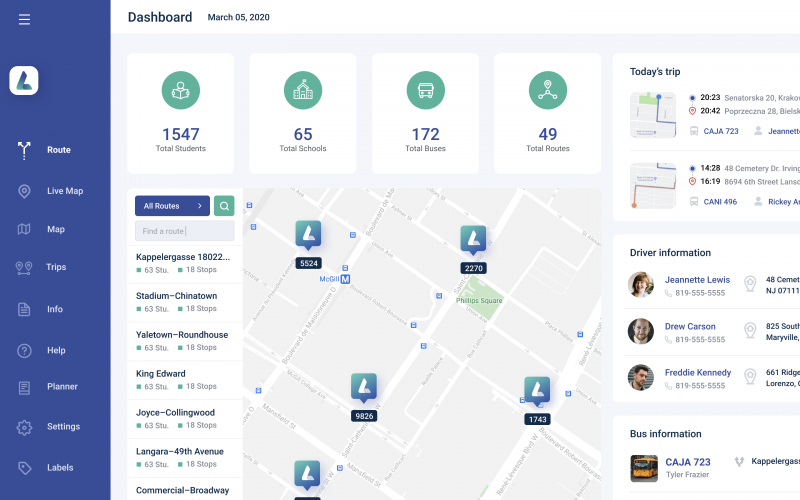Screen dimensions: 800x500
Task: Click the 1547 Total Students value
Action: click(181, 134)
